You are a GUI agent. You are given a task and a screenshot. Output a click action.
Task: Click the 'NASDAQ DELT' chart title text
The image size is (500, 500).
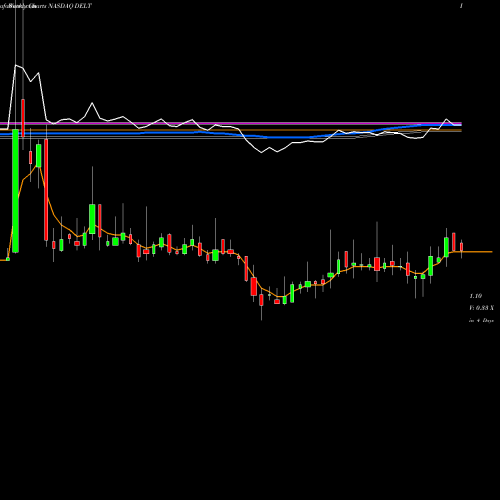pos(69,6)
